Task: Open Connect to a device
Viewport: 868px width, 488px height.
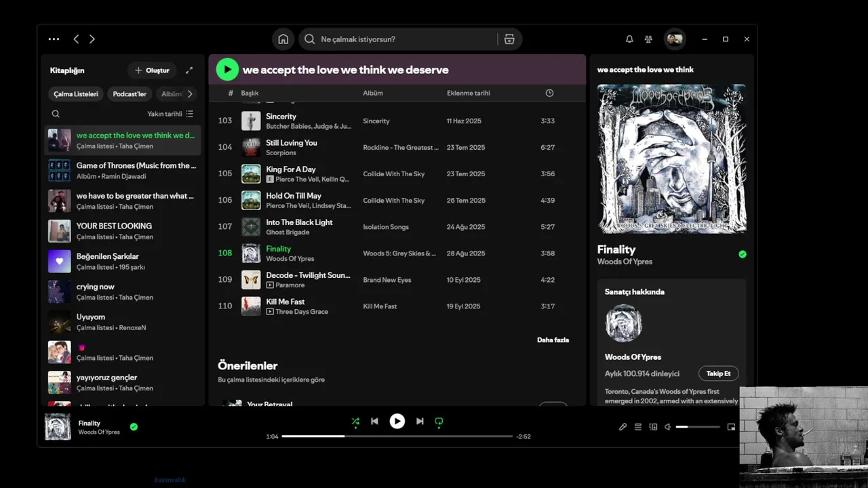Action: coord(653,427)
